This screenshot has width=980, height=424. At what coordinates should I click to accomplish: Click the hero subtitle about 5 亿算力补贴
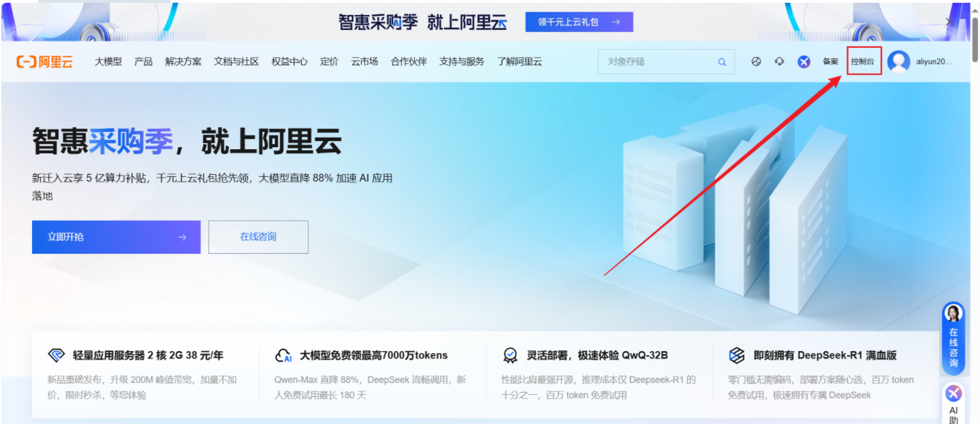coord(212,186)
